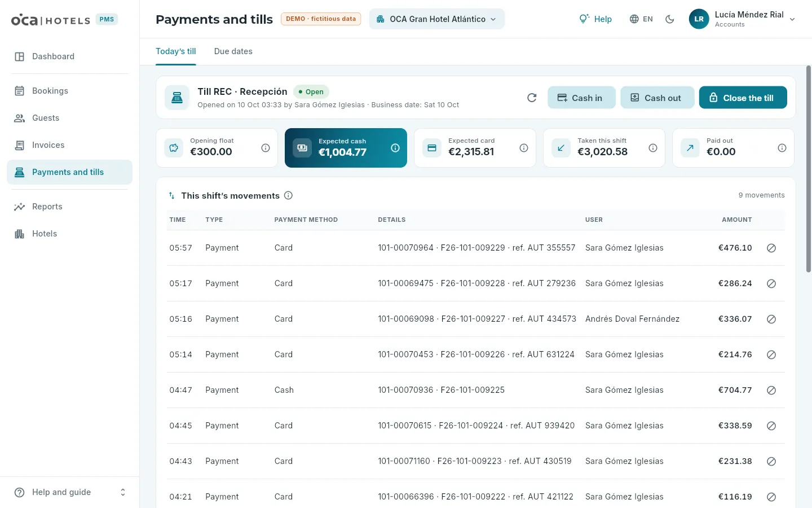Show info for Expected cash

pos(395,148)
